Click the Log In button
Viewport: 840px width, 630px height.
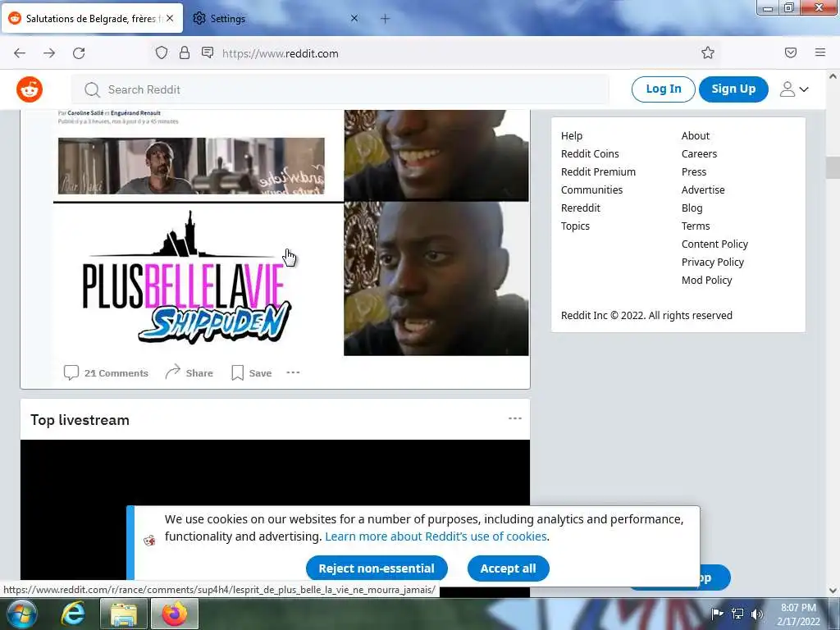click(663, 89)
